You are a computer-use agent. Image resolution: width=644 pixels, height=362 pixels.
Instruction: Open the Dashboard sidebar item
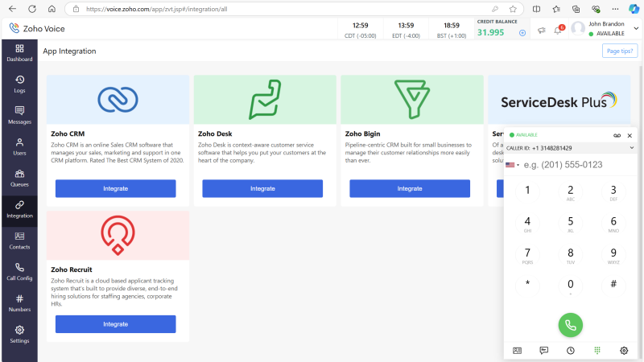point(19,52)
